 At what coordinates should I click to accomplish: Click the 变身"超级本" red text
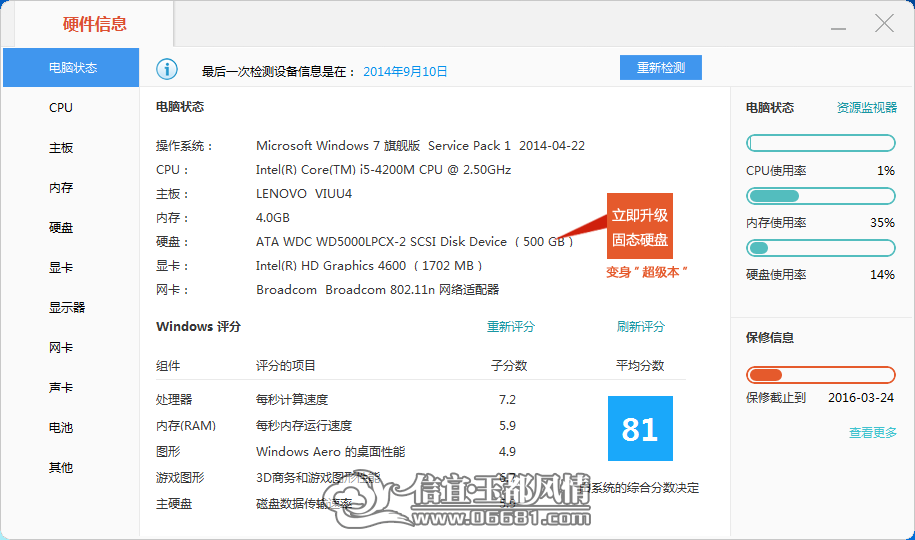[647, 272]
